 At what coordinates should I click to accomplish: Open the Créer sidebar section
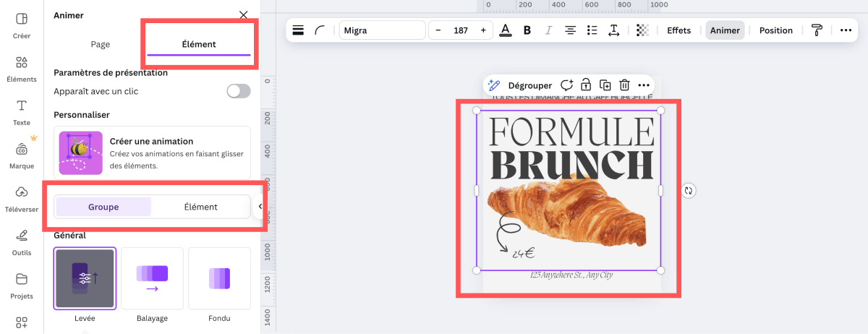pos(21,24)
